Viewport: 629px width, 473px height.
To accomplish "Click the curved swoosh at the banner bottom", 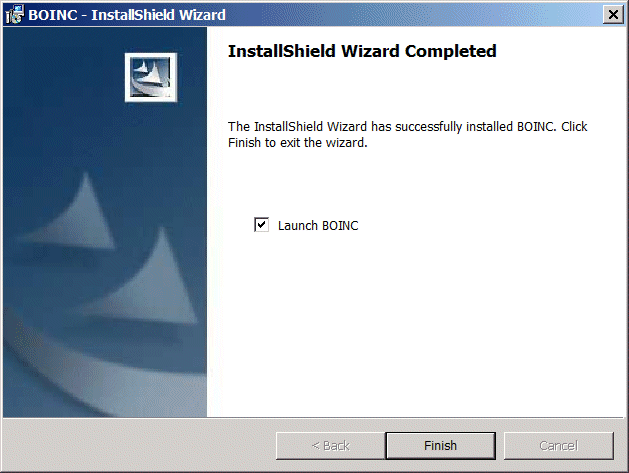I will click(100, 373).
